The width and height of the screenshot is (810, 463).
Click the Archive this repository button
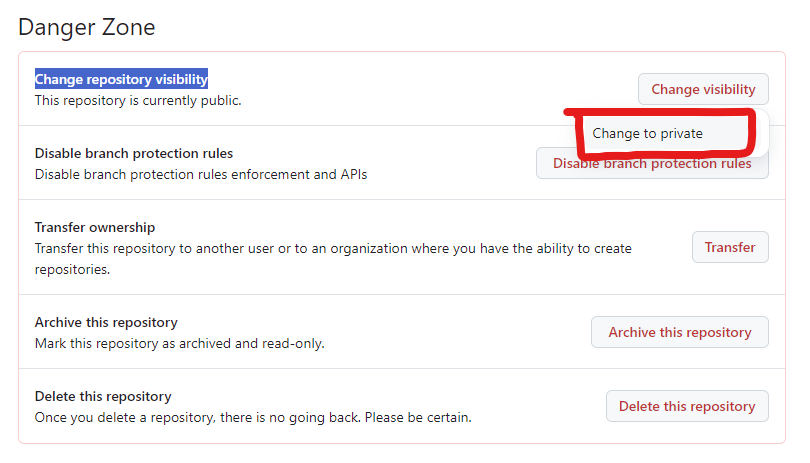click(x=680, y=332)
